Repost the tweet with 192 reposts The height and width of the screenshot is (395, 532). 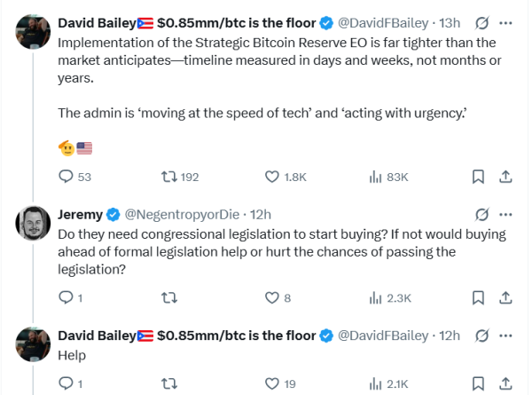click(x=169, y=177)
